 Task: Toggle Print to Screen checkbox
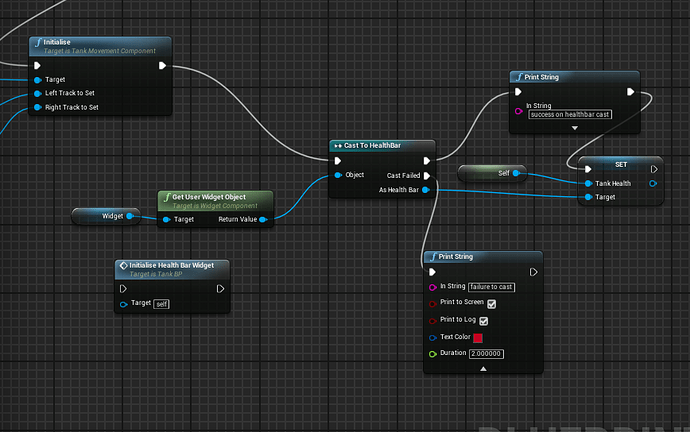[x=492, y=304]
